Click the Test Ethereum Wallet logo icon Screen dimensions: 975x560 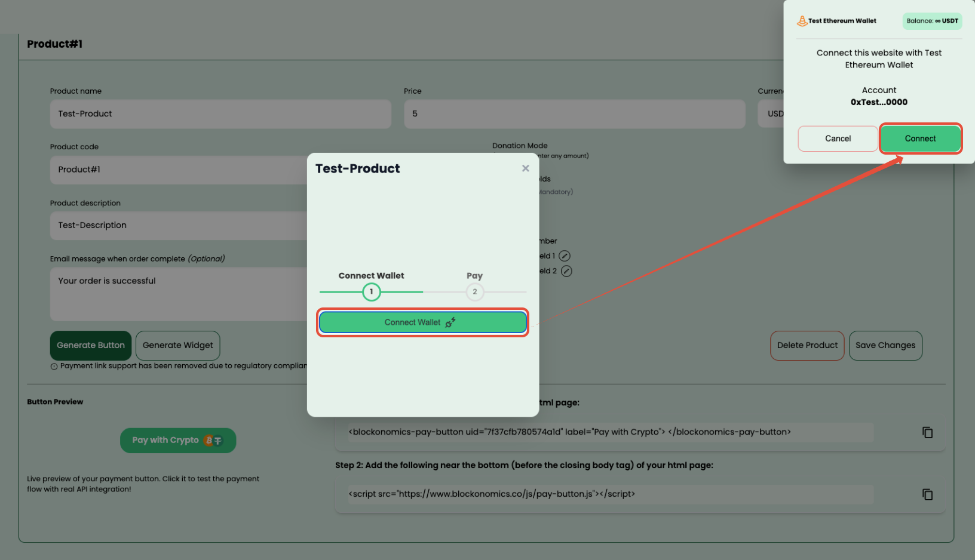802,21
